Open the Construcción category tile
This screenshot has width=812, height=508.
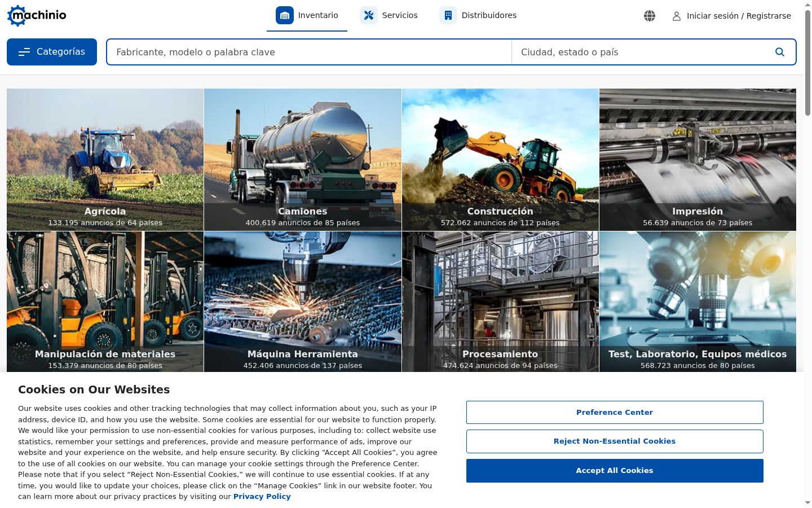pos(500,160)
